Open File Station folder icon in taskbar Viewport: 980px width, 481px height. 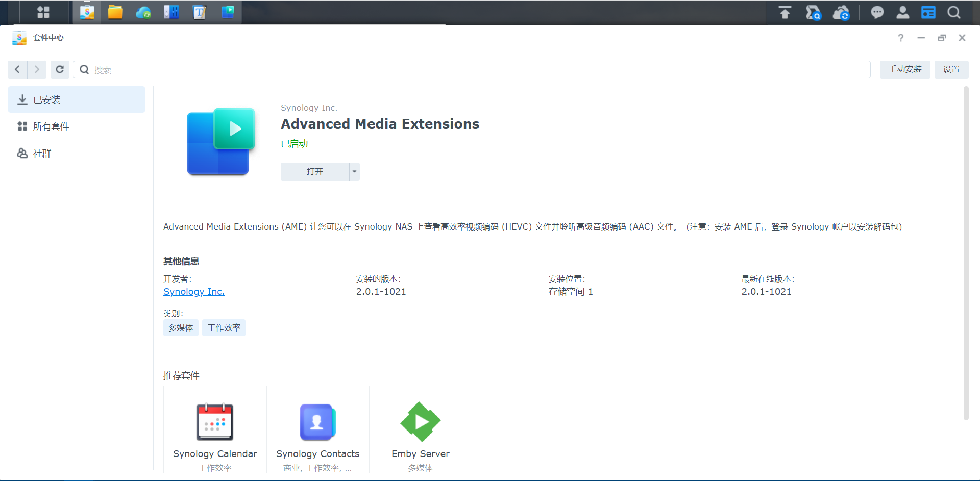tap(115, 12)
